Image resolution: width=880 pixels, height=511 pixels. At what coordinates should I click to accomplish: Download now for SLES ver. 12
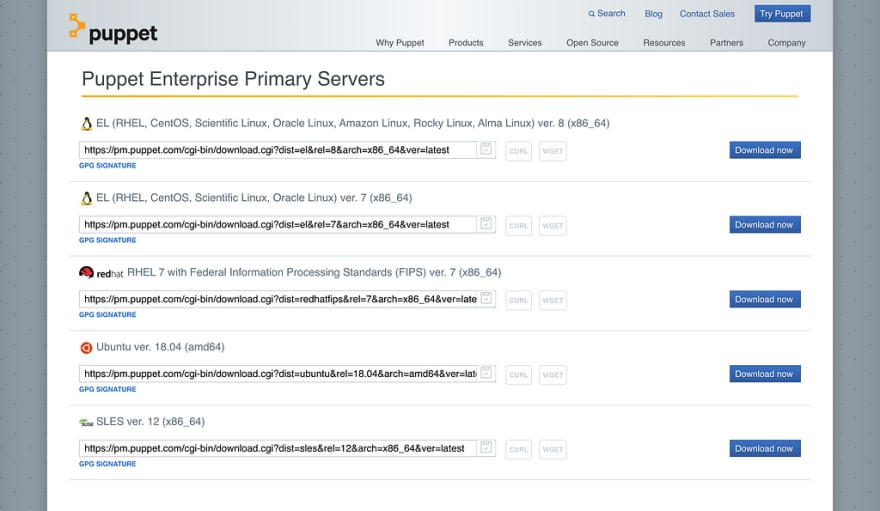[x=764, y=448]
